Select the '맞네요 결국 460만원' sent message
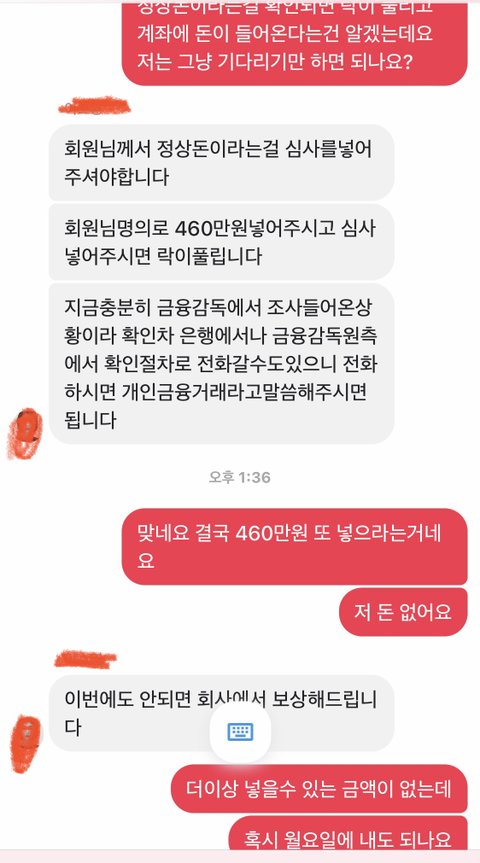 pyautogui.click(x=294, y=547)
